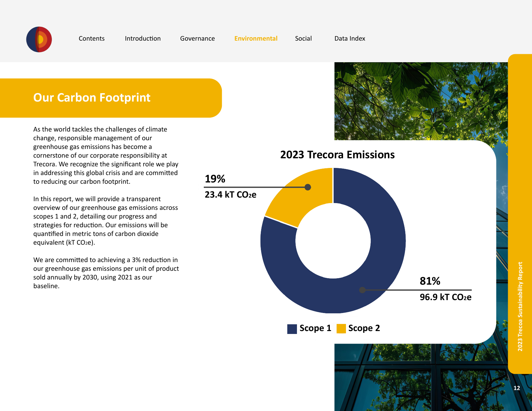
Task: Go to the Introduction tab
Action: [x=143, y=38]
